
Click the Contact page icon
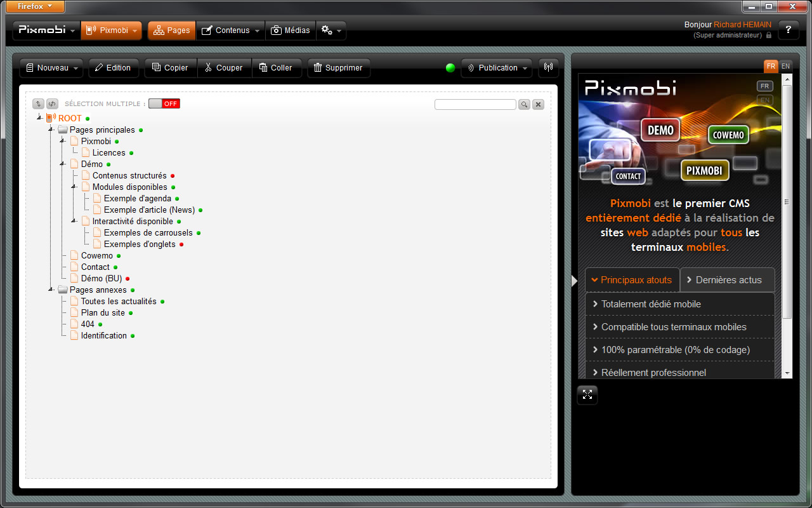pyautogui.click(x=74, y=267)
